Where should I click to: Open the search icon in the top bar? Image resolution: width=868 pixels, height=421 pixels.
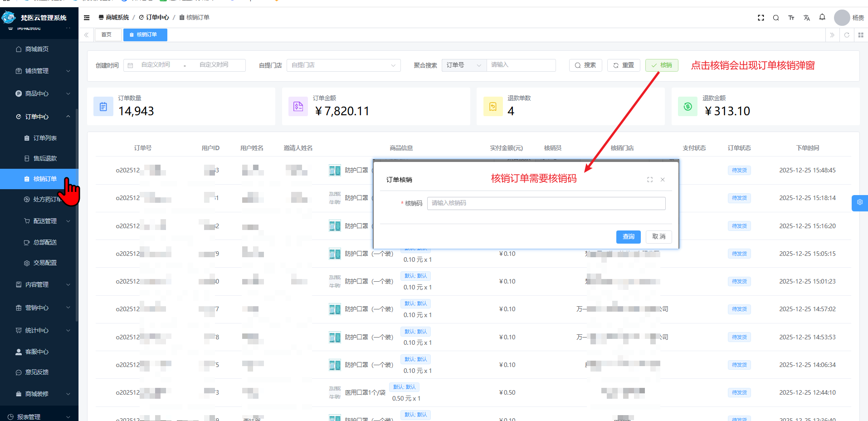tap(776, 18)
